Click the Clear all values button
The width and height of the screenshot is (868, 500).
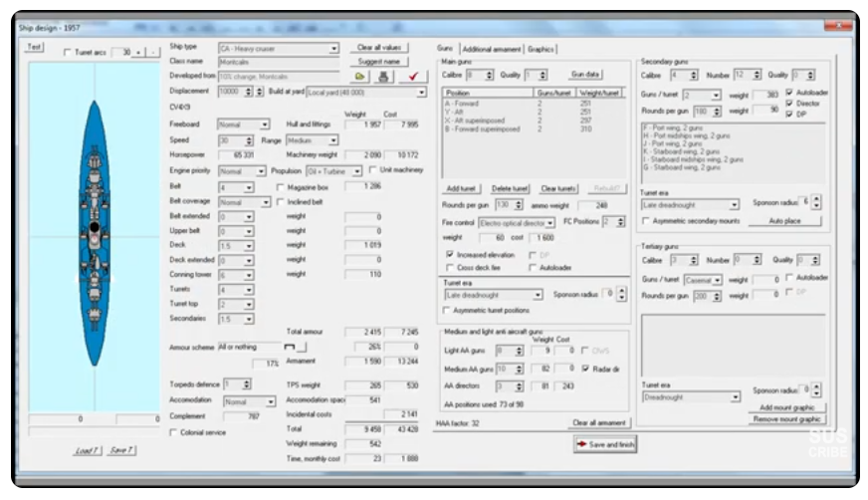pos(379,47)
